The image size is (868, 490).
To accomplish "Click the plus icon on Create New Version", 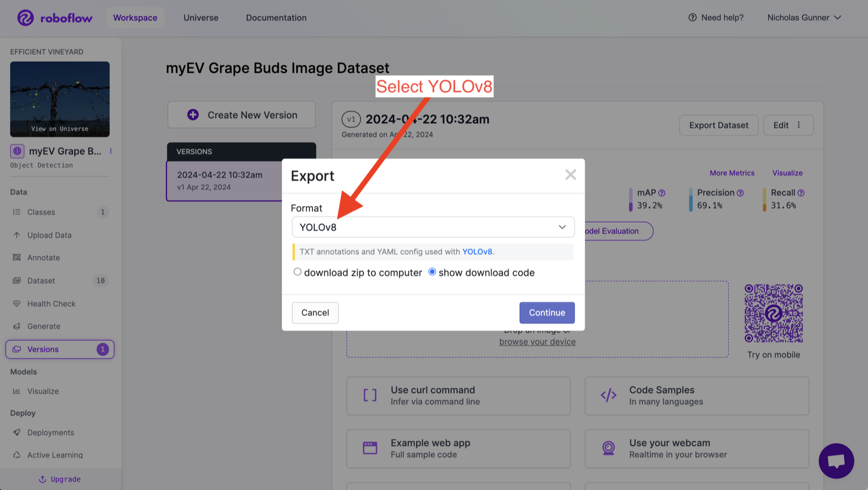I will 193,114.
